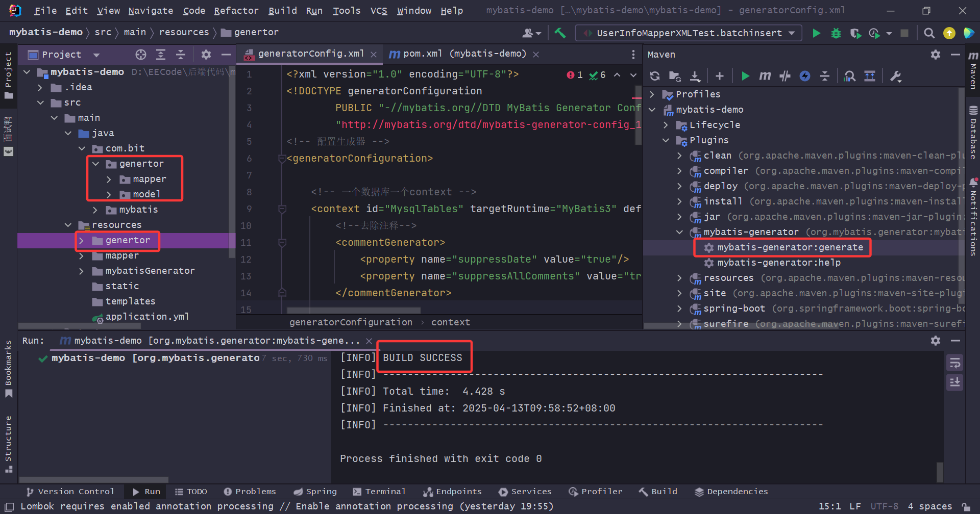This screenshot has width=980, height=514.
Task: Expand all nodes in Project panel
Action: (x=161, y=55)
